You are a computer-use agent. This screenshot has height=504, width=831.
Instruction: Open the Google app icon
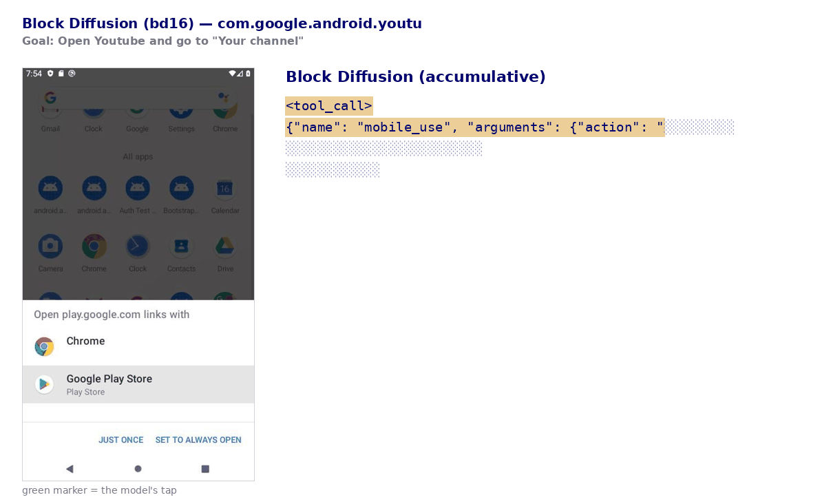coord(138,114)
